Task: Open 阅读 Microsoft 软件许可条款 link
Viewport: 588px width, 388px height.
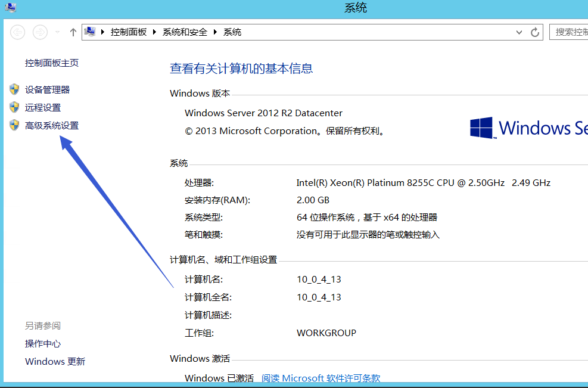Action: (x=321, y=378)
